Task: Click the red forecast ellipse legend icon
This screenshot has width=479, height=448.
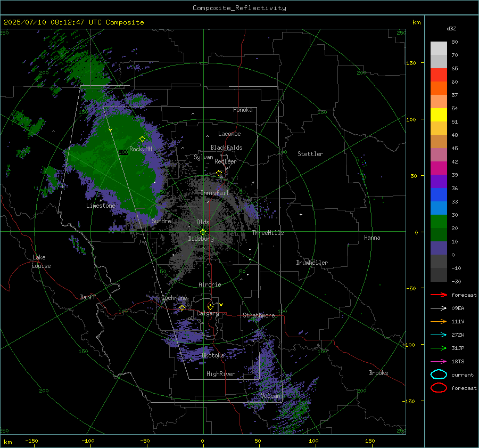Action: 439,388
